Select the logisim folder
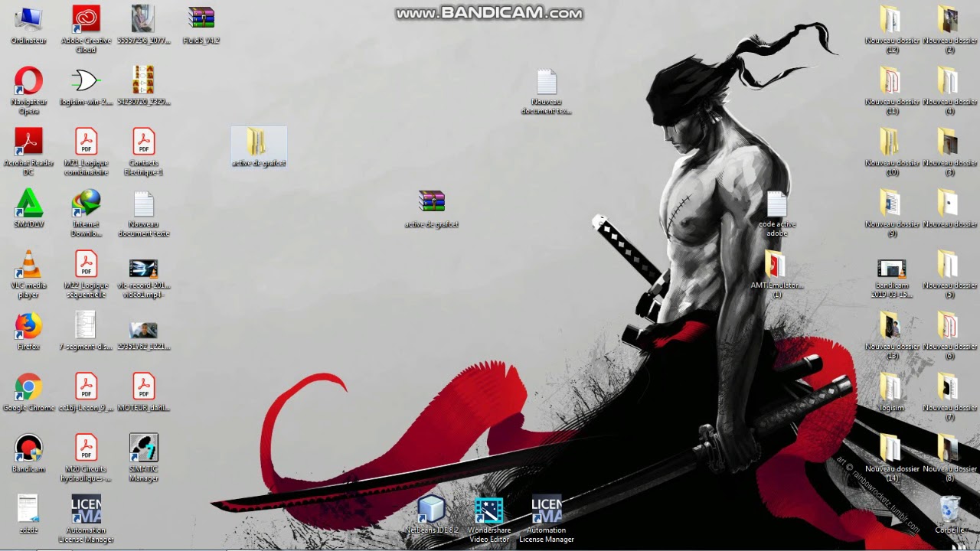The width and height of the screenshot is (980, 551). coord(891,392)
